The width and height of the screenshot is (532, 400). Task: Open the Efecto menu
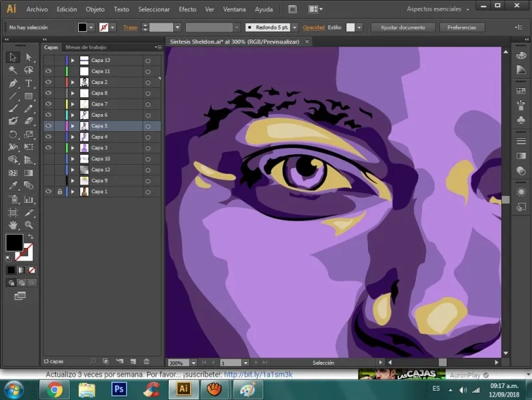pos(187,9)
